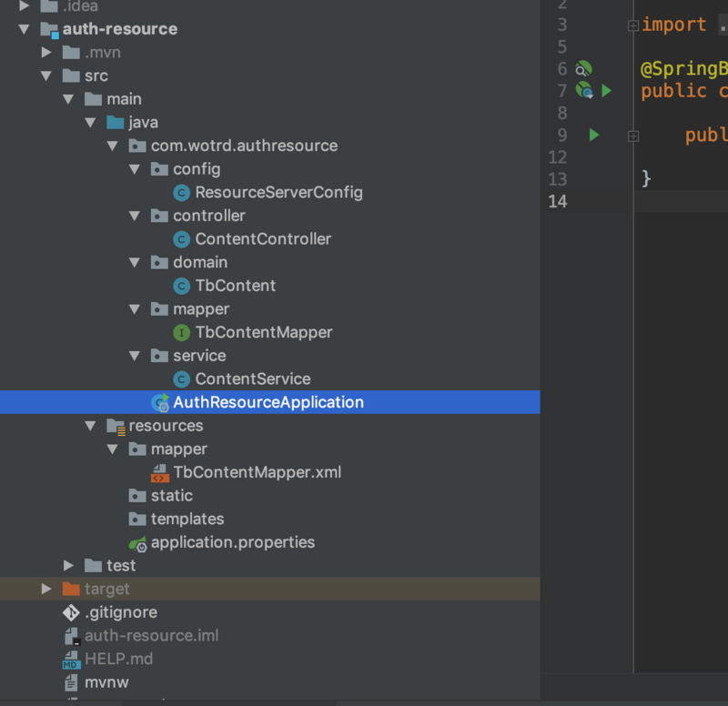The width and height of the screenshot is (728, 706).
Task: Collapse the auth-resource module folder
Action: tap(25, 29)
